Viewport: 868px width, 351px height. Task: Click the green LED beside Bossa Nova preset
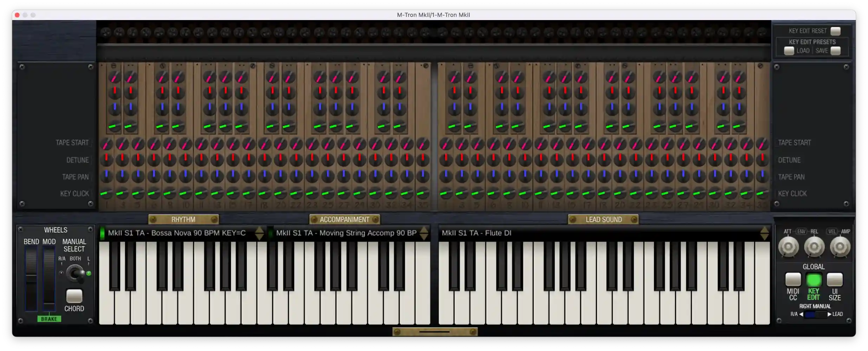point(102,233)
